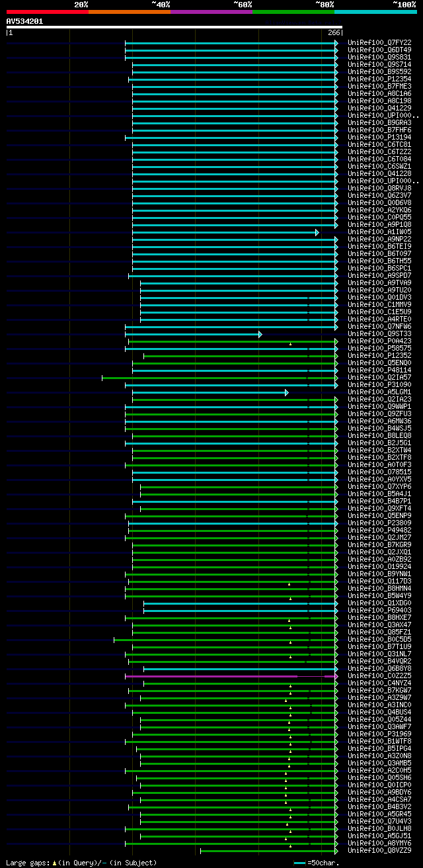Open hit UniRef100_B7FME3
Image resolution: width=423 pixels, height=868 pixels.
[x=380, y=86]
